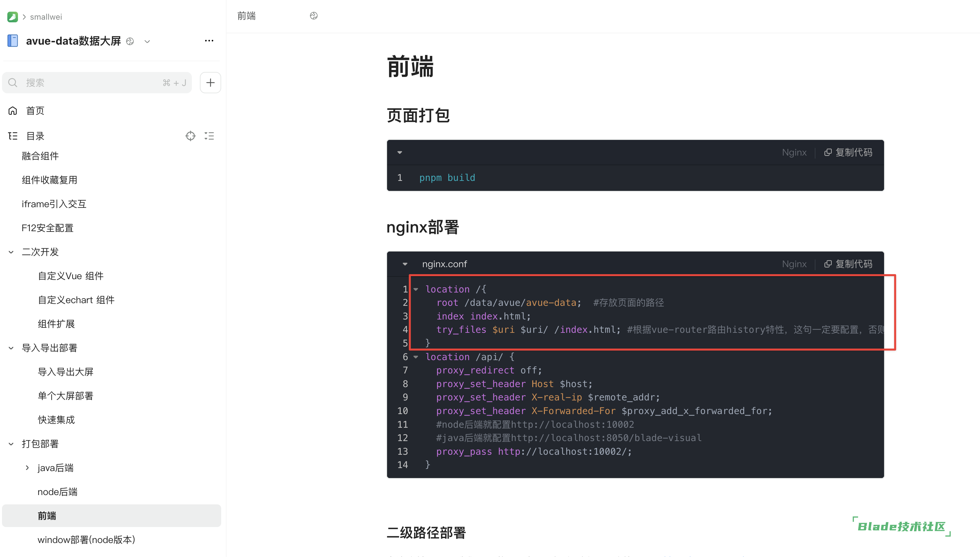Image resolution: width=980 pixels, height=557 pixels.
Task: Copy code of the nginx.conf block
Action: coord(848,264)
